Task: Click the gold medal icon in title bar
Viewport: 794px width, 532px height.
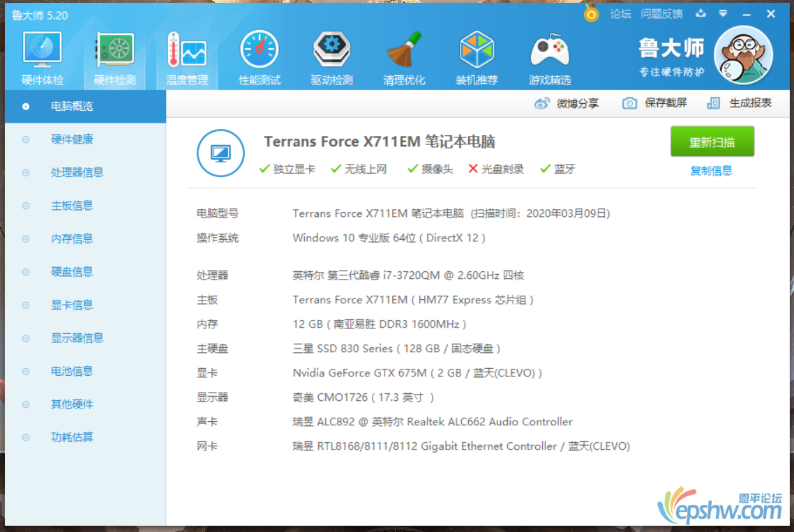Action: tap(591, 14)
